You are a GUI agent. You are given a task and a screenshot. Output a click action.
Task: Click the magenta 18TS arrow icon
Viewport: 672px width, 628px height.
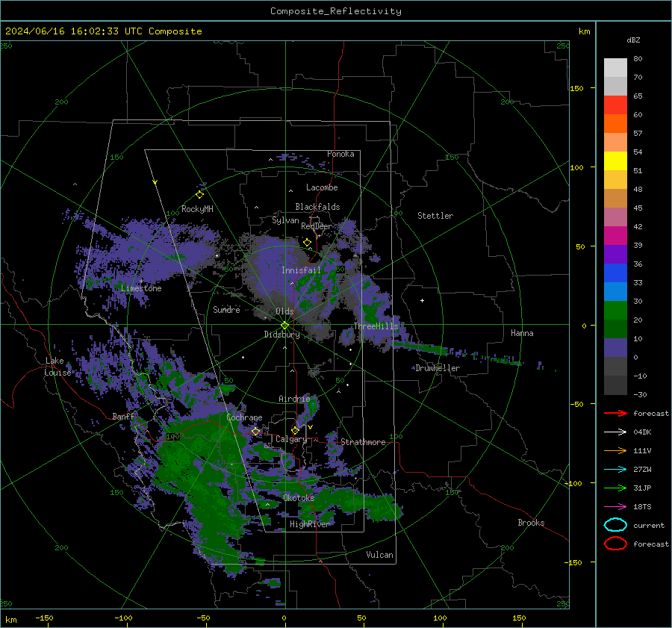(x=615, y=507)
